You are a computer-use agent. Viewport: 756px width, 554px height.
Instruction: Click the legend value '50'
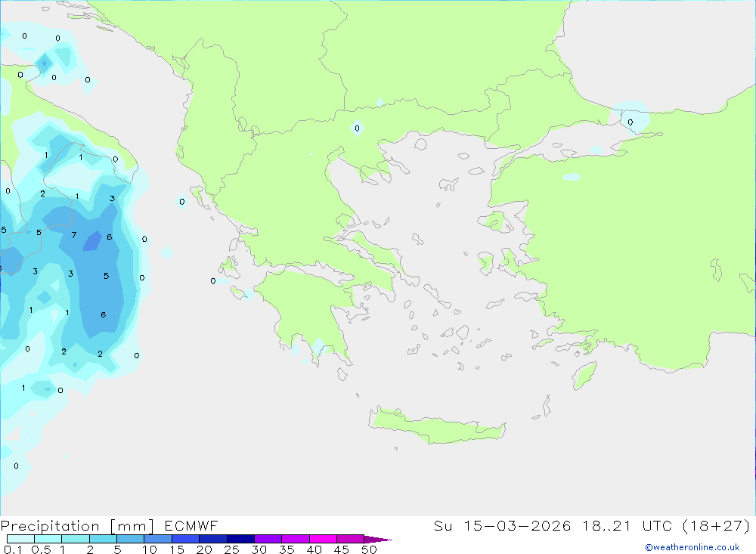[x=369, y=549]
